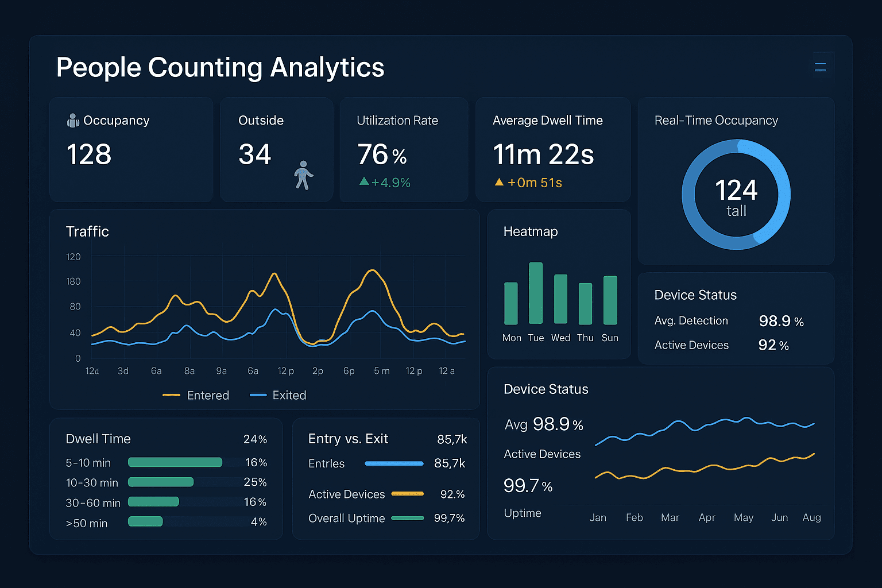This screenshot has height=588, width=882.
Task: Expand the Device Status panel
Action: point(545,389)
